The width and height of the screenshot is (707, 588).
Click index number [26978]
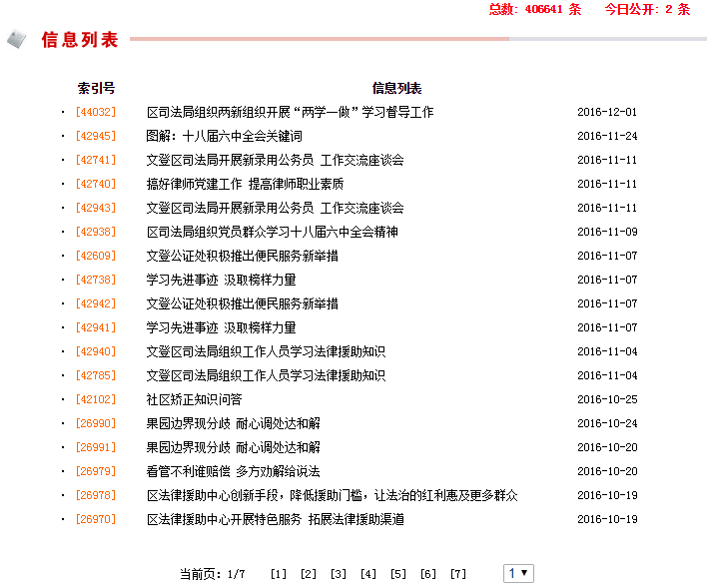[x=96, y=495]
